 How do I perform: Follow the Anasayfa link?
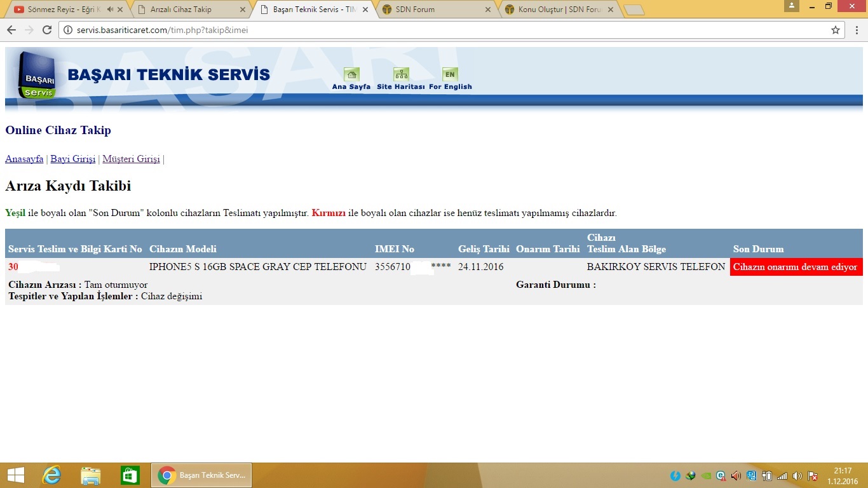pos(24,159)
